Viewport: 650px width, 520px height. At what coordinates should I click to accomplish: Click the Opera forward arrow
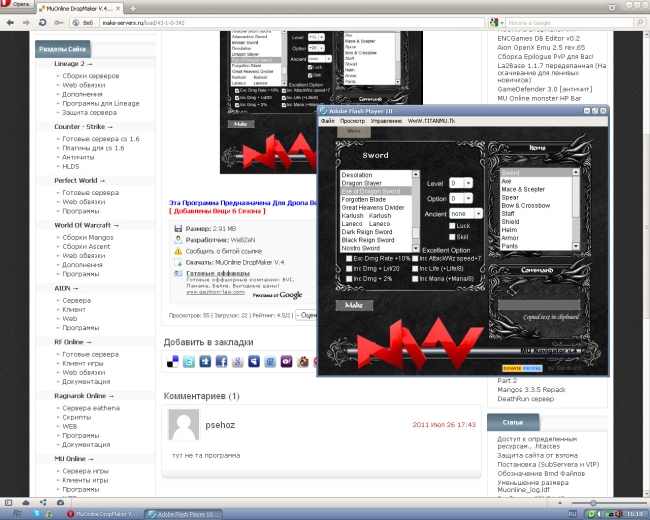pos(26,22)
